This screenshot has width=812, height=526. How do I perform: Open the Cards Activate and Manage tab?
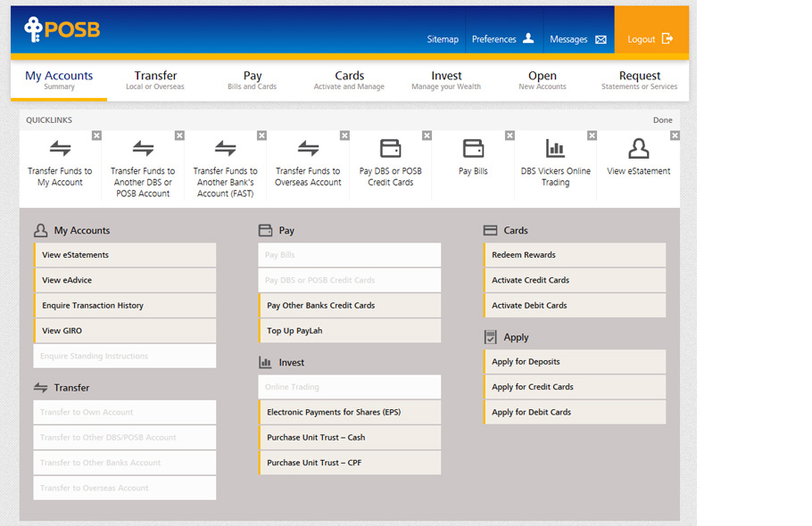pos(349,80)
